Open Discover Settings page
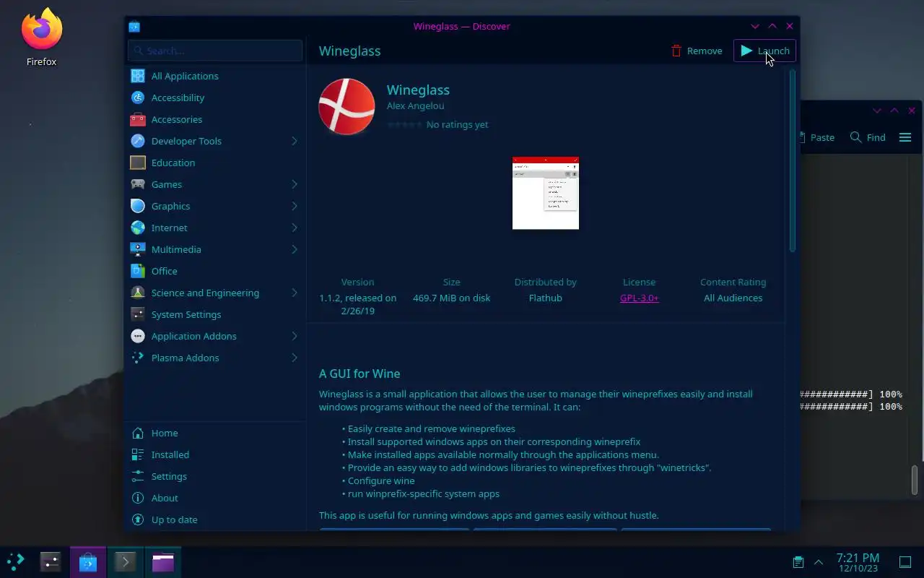This screenshot has width=924, height=578. pos(215,476)
